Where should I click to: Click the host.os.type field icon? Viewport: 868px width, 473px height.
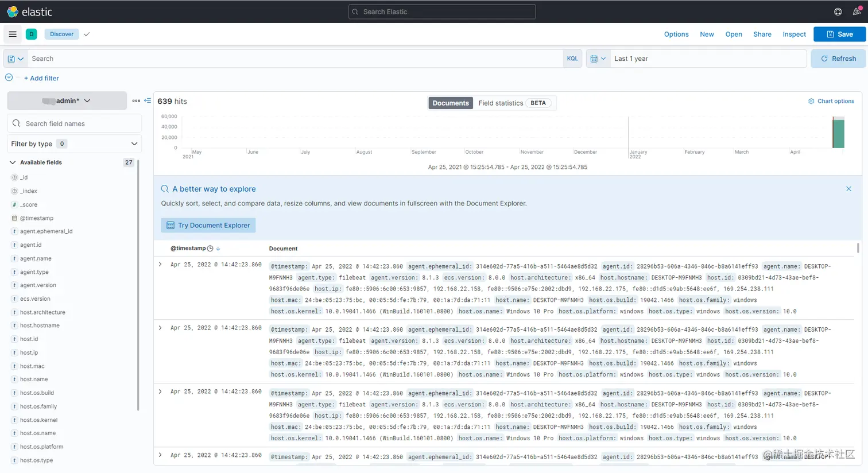14,460
